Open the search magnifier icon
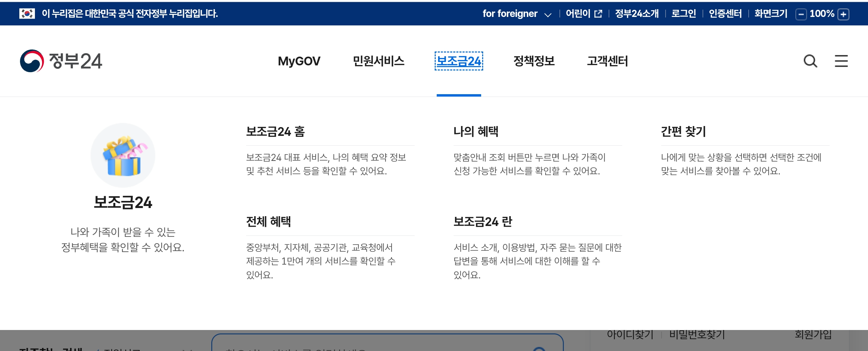This screenshot has width=868, height=351. 810,61
